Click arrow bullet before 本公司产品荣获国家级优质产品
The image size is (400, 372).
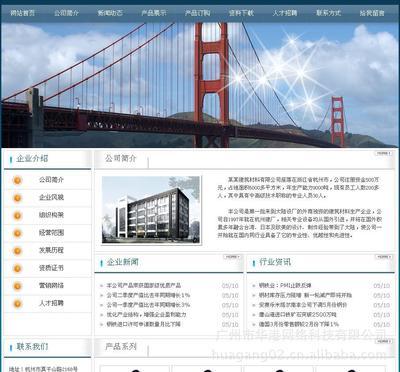pos(102,286)
